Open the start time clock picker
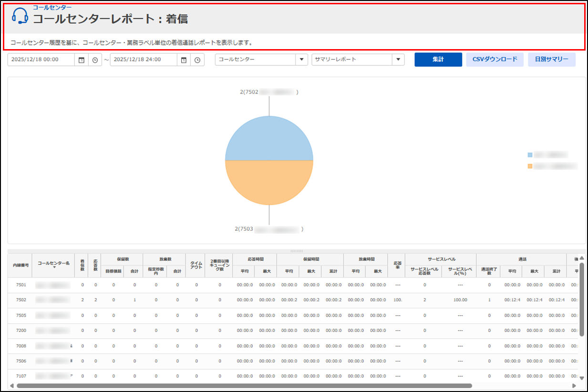This screenshot has width=588, height=392. point(95,60)
